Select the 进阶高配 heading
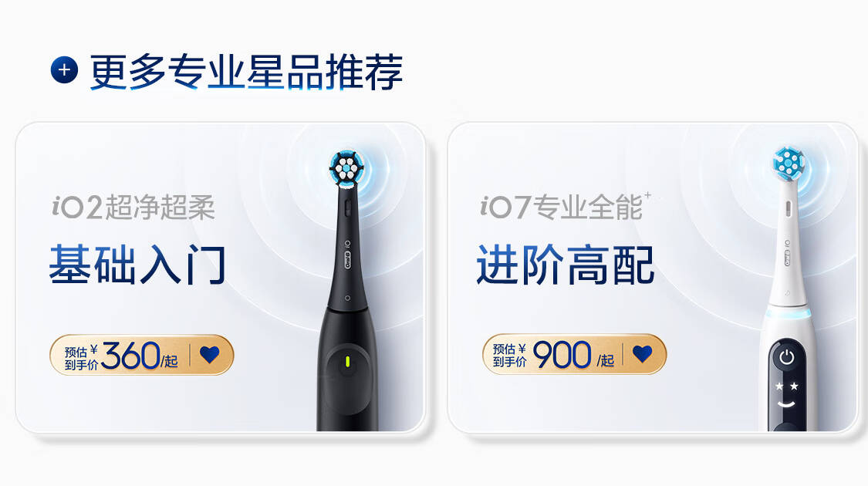Viewport: 868px width, 486px height. tap(566, 265)
